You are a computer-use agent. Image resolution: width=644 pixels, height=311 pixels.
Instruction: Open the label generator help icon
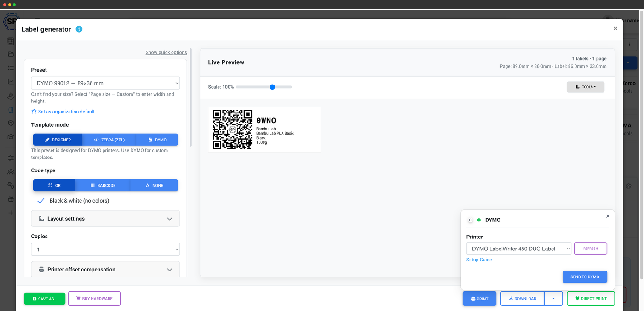79,29
